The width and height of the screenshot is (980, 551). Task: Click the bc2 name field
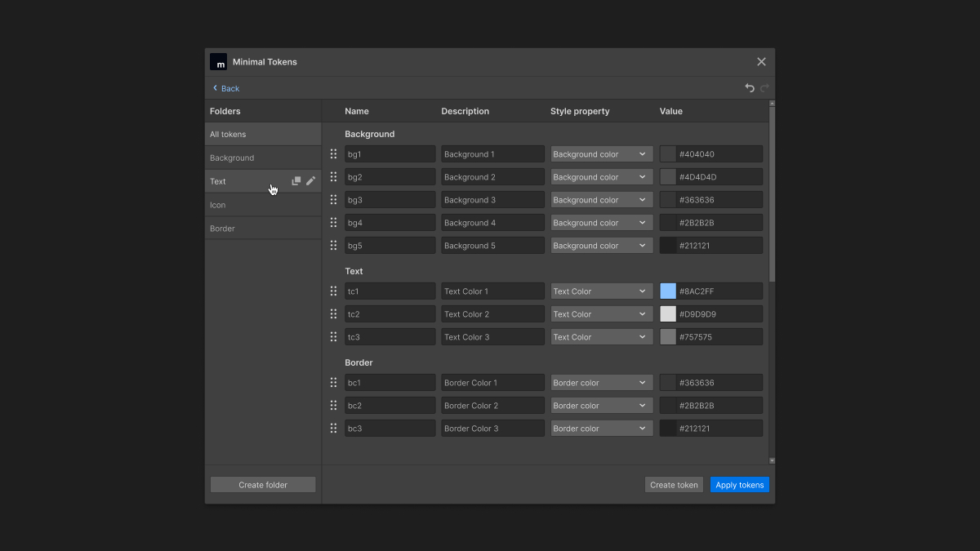click(390, 406)
